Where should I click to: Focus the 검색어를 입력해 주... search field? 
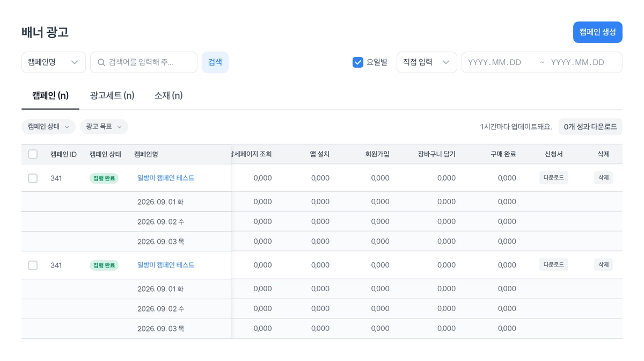click(144, 62)
